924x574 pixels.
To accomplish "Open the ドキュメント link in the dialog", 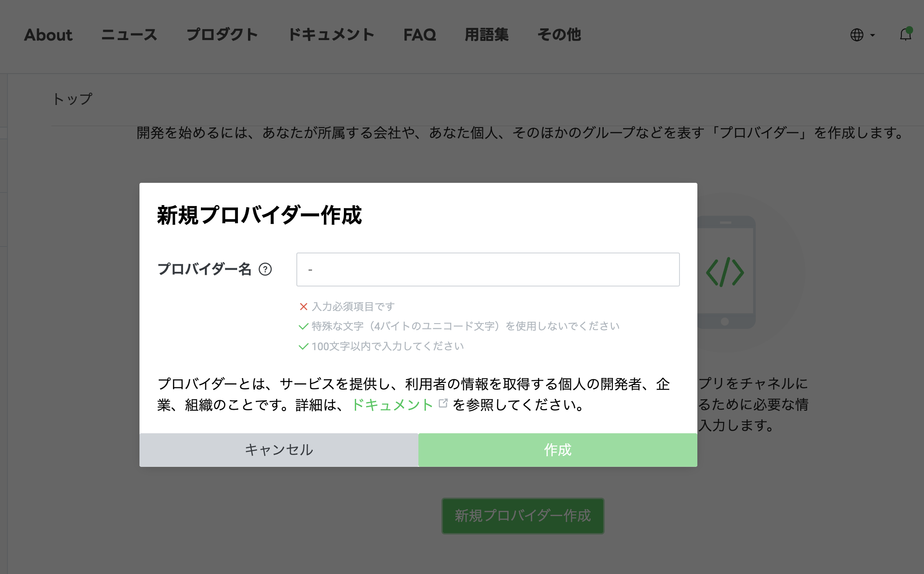I will click(392, 405).
